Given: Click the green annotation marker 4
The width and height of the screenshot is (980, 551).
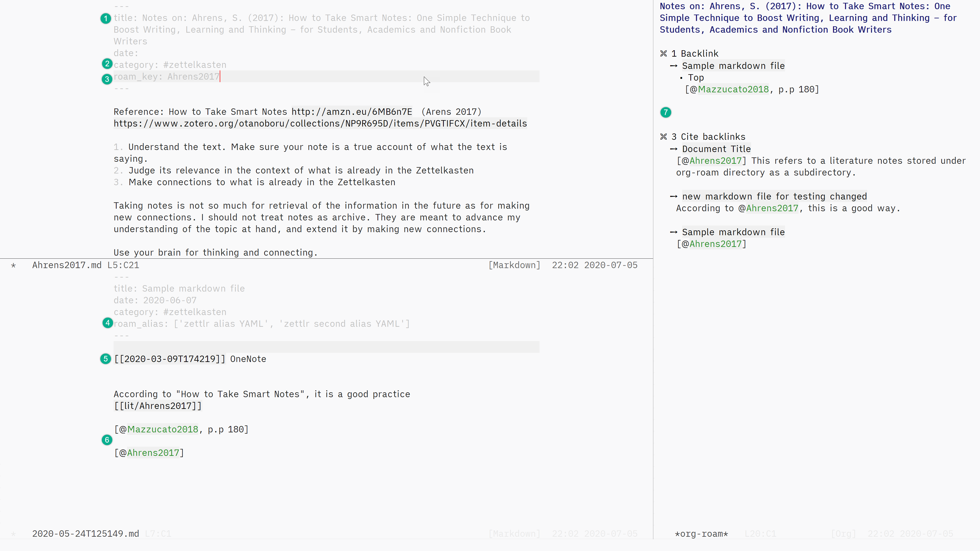Looking at the screenshot, I should click(x=108, y=323).
